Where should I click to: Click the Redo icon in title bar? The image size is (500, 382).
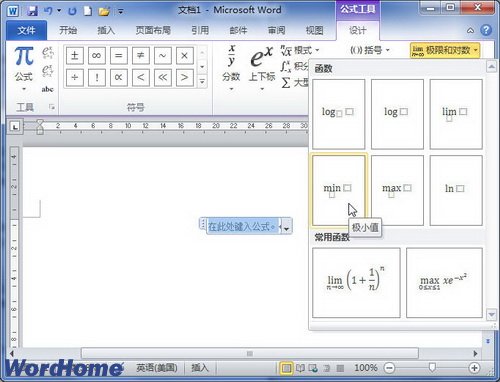click(72, 11)
